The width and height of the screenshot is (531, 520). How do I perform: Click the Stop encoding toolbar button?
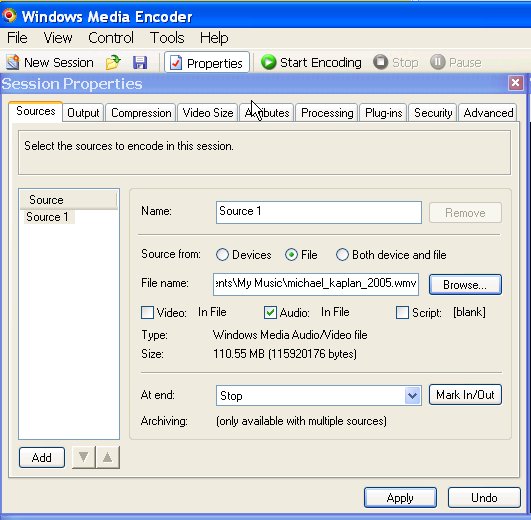(396, 63)
